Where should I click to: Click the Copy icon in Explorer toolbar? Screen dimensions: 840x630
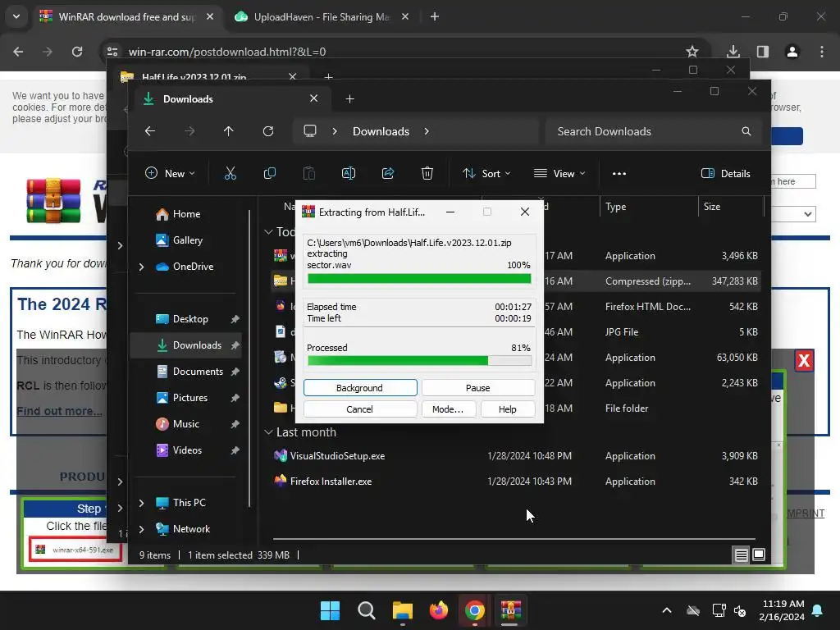[x=269, y=173]
